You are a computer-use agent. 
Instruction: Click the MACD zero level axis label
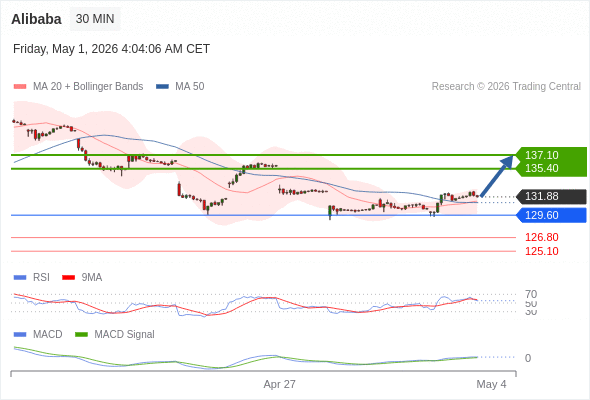click(528, 358)
